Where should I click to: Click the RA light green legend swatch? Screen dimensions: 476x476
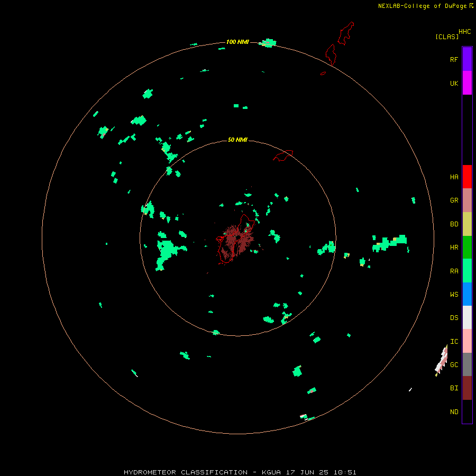[467, 271]
